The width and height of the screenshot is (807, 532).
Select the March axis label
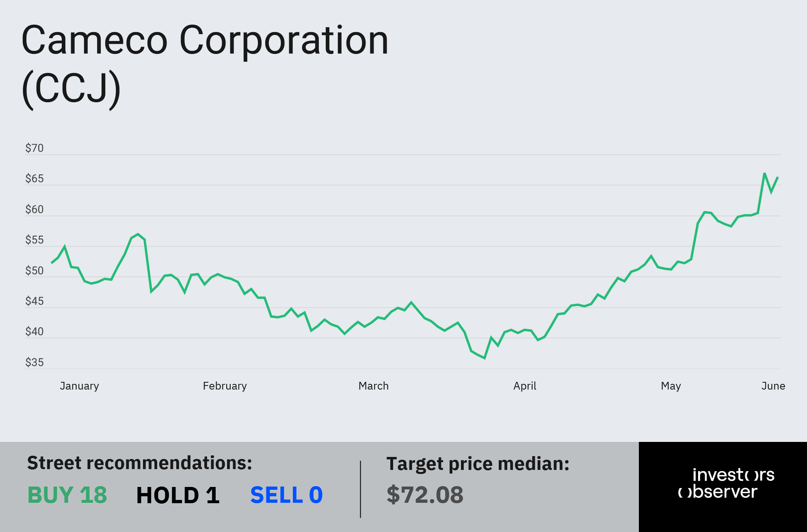[x=374, y=386]
